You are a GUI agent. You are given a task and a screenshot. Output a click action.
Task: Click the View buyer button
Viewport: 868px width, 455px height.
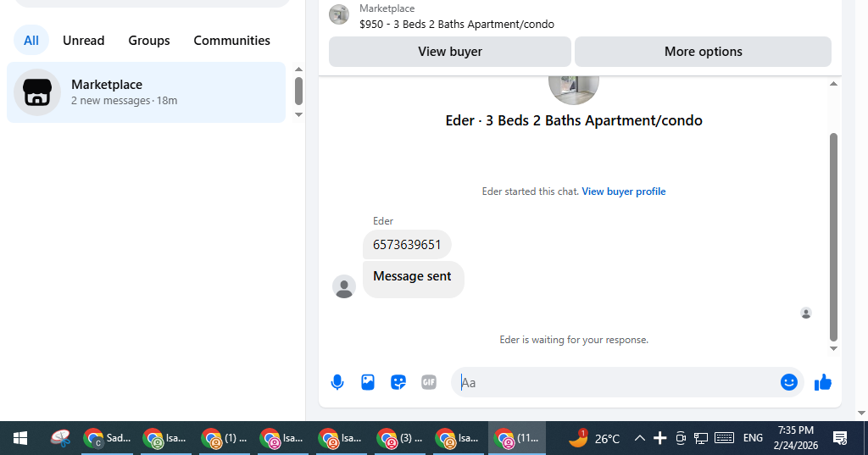(x=450, y=52)
